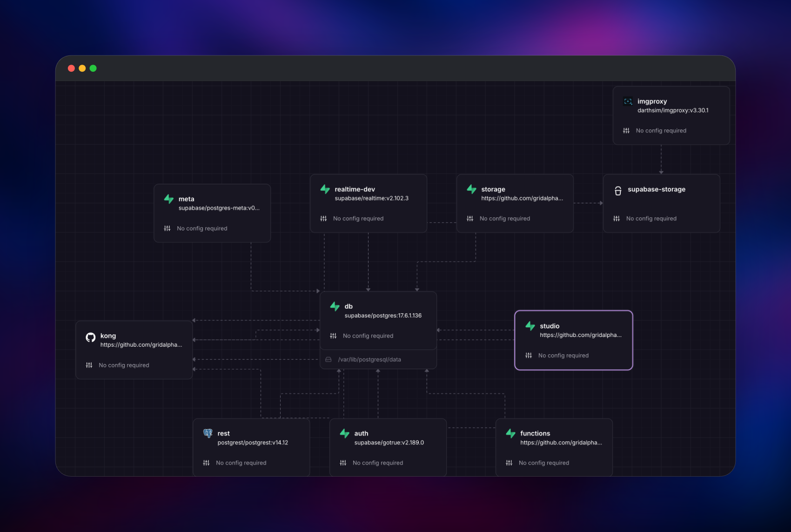
Task: Click the config sliders icon on storage
Action: [470, 219]
